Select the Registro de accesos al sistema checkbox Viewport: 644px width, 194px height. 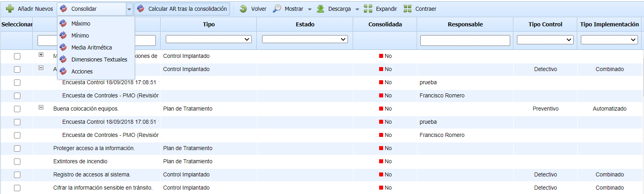coord(17,175)
